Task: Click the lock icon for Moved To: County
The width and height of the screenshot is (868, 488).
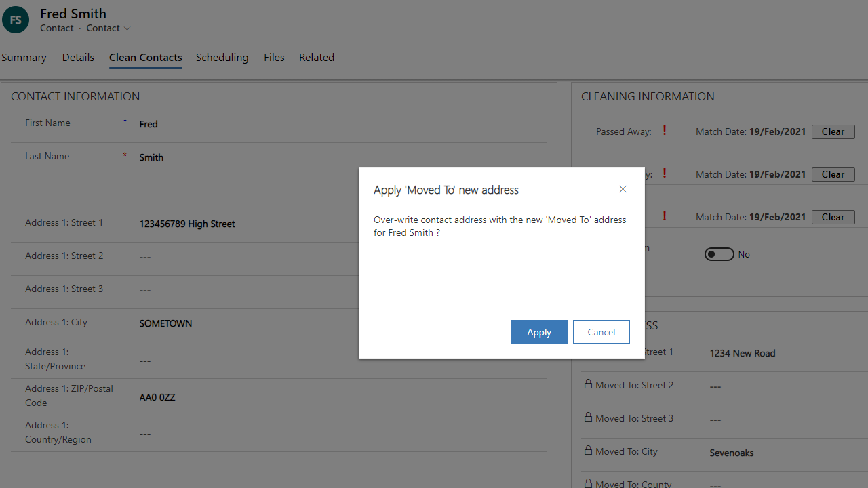Action: point(588,483)
